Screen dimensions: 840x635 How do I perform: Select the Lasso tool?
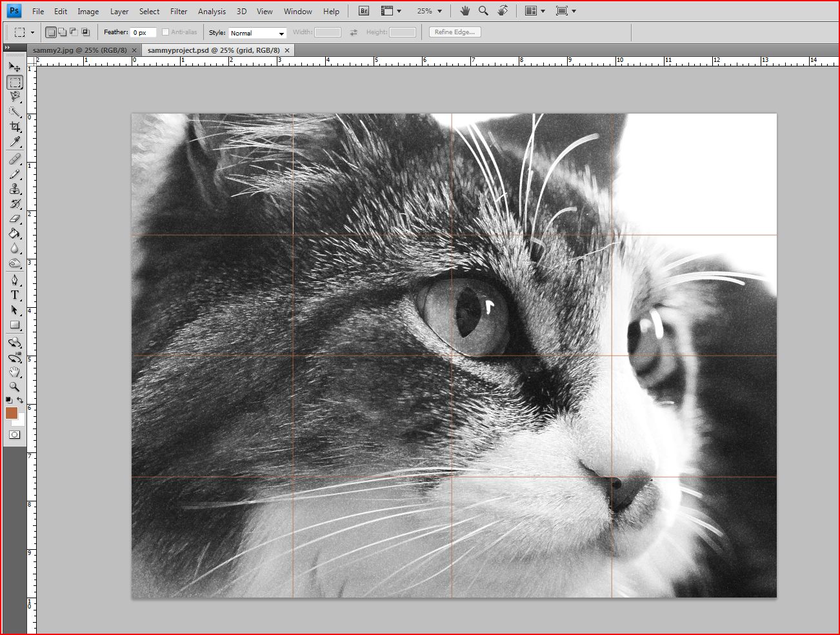(15, 97)
